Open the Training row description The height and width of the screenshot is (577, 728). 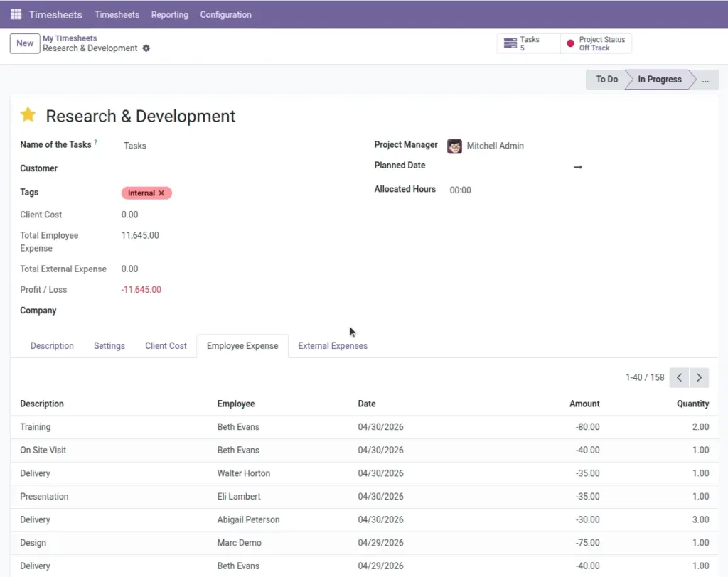(x=36, y=427)
